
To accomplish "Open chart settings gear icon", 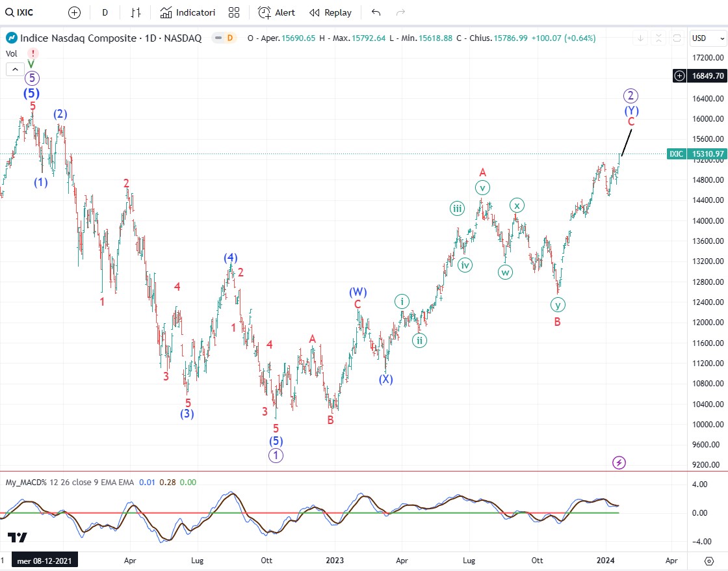I will [x=708, y=561].
